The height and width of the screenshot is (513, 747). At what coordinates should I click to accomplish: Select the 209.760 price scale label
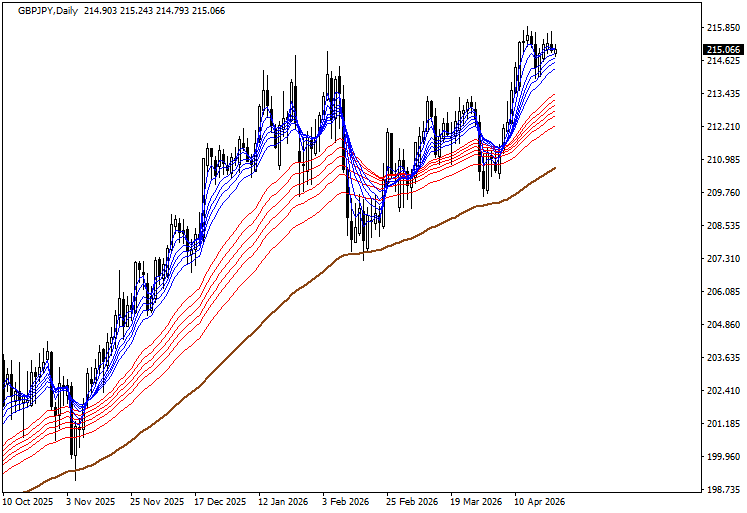pos(722,193)
